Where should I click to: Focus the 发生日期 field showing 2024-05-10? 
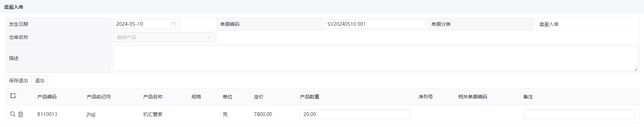(146, 24)
